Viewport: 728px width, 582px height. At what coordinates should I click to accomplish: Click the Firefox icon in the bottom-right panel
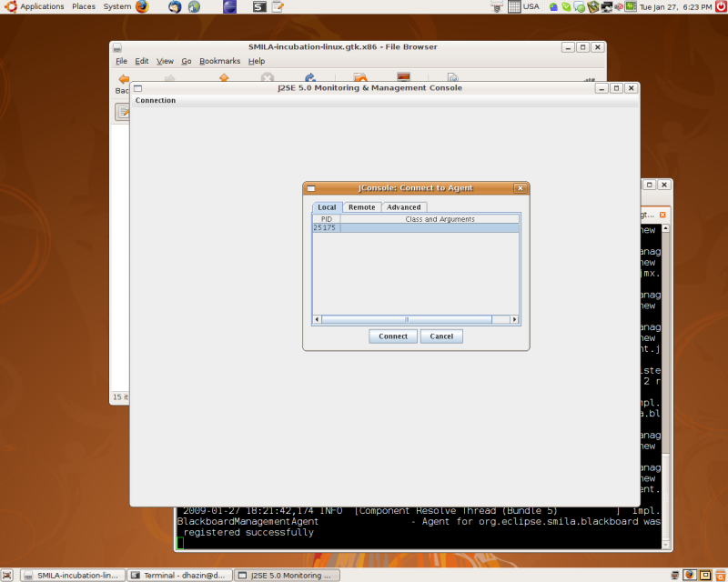690,575
